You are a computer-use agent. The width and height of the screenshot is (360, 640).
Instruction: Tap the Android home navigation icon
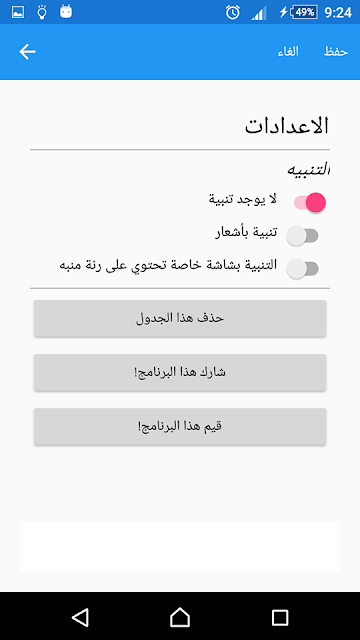180,617
